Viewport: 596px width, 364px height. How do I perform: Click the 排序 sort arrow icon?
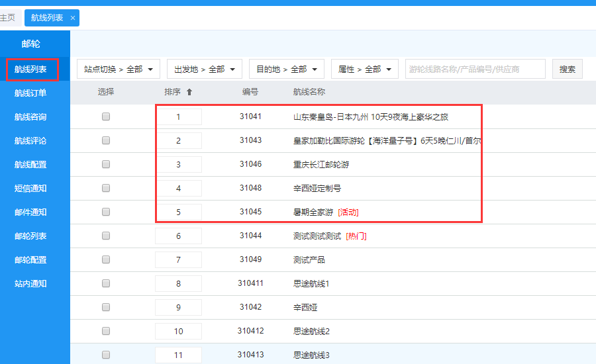coord(189,93)
